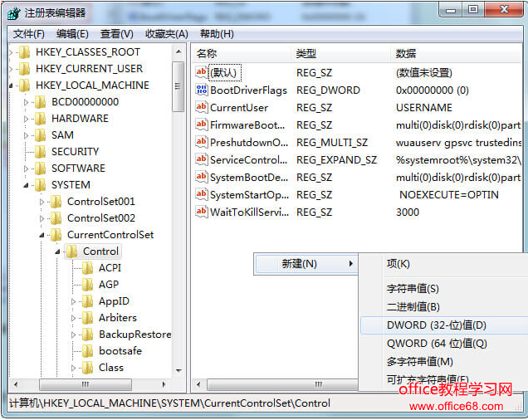Expand the HKEY_CURRENT_USER node arrow
Image resolution: width=528 pixels, height=420 pixels.
pyautogui.click(x=11, y=69)
